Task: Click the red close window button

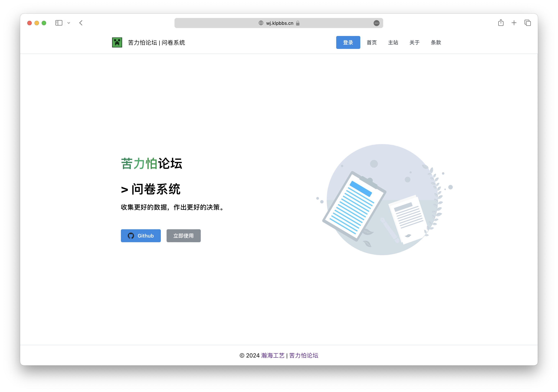Action: coord(29,23)
